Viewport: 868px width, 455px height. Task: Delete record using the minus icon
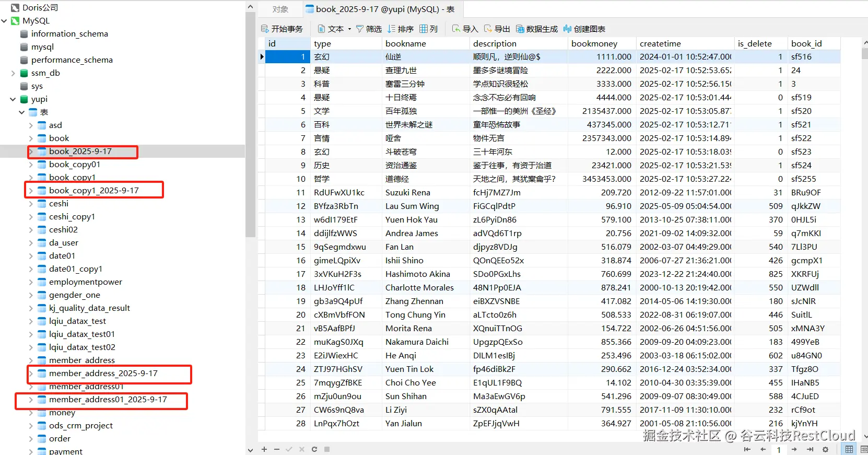[276, 449]
